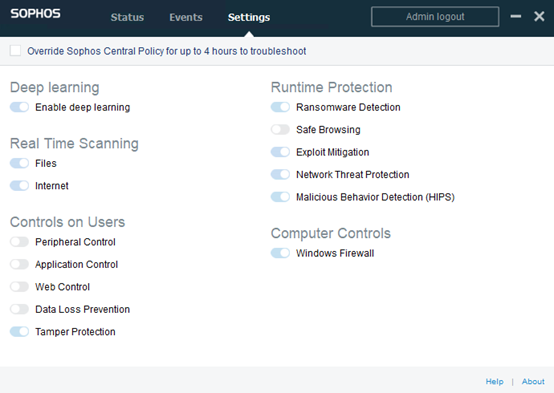Toggle Internet real time scanning
Viewport: 554px width, 393px height.
(x=19, y=185)
